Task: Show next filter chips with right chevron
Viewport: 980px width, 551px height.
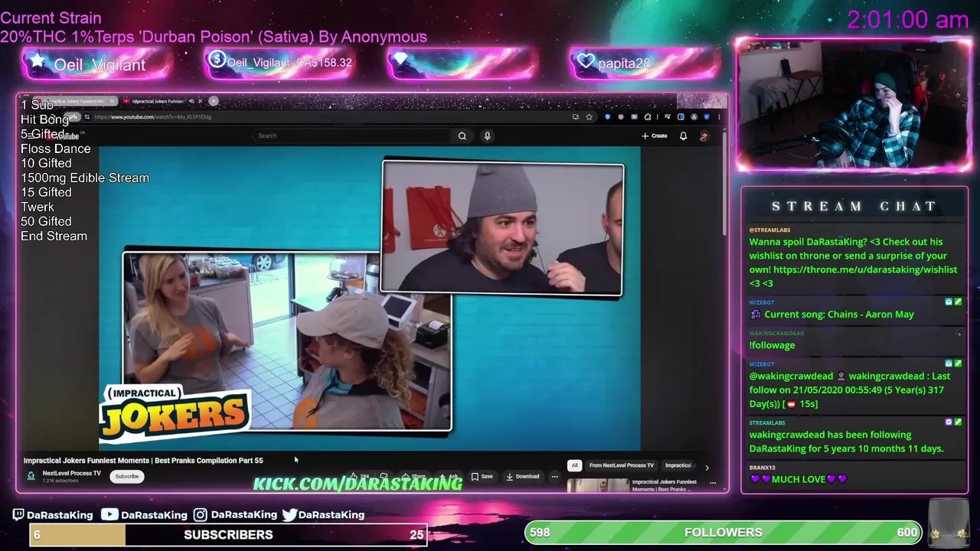Action: 707,467
